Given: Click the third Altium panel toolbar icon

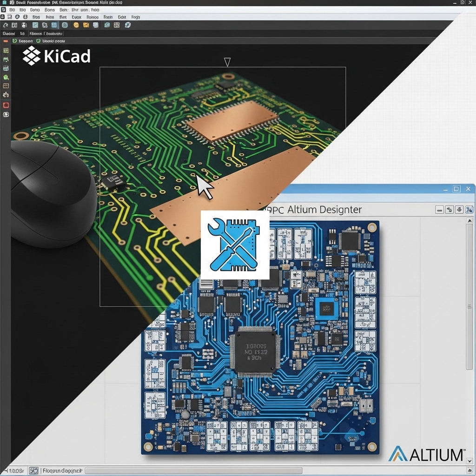Looking at the screenshot, I should click(x=459, y=210).
